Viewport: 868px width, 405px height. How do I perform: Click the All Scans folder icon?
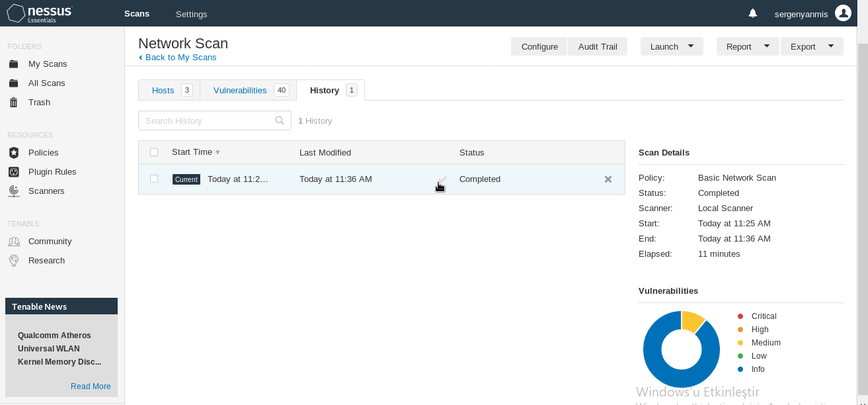click(13, 83)
